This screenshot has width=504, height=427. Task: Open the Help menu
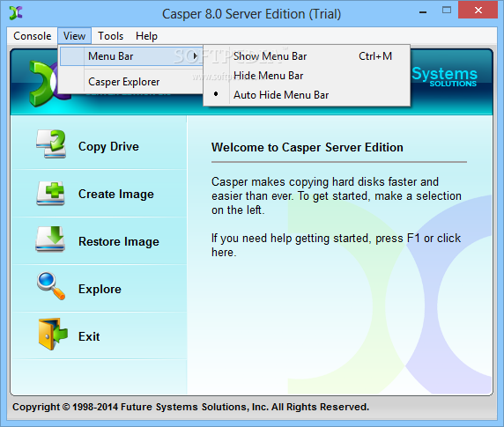click(x=146, y=36)
